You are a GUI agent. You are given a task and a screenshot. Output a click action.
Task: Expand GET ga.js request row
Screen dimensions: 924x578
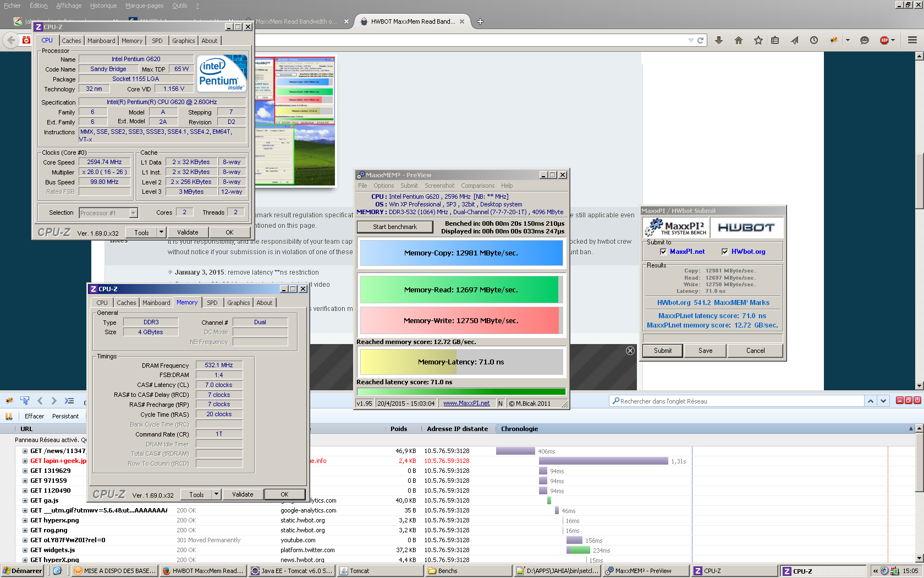point(25,500)
